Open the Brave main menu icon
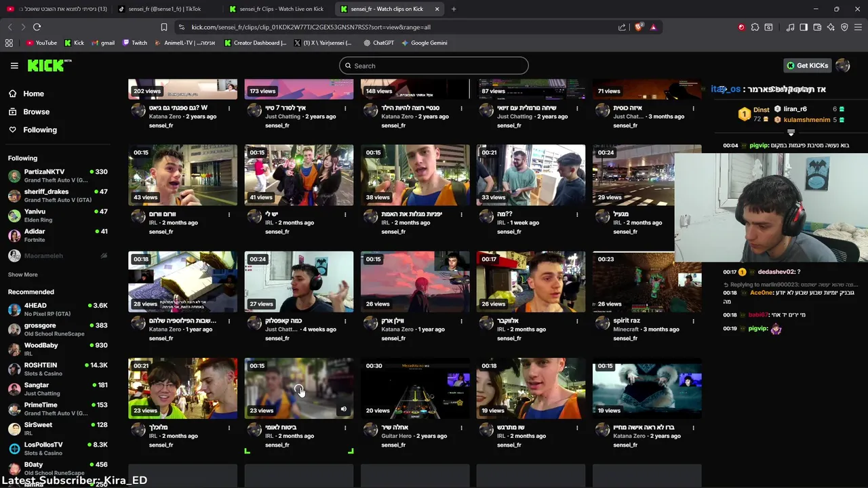Image resolution: width=868 pixels, height=488 pixels. click(x=858, y=27)
